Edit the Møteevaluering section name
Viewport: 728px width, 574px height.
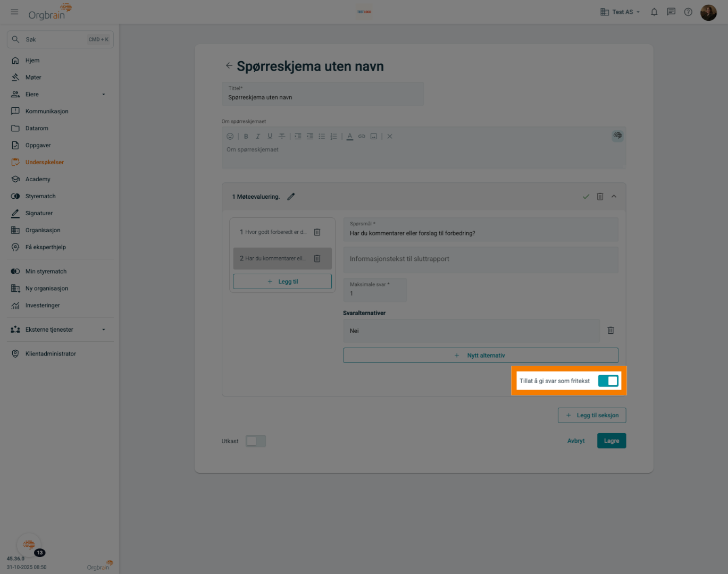[291, 197]
